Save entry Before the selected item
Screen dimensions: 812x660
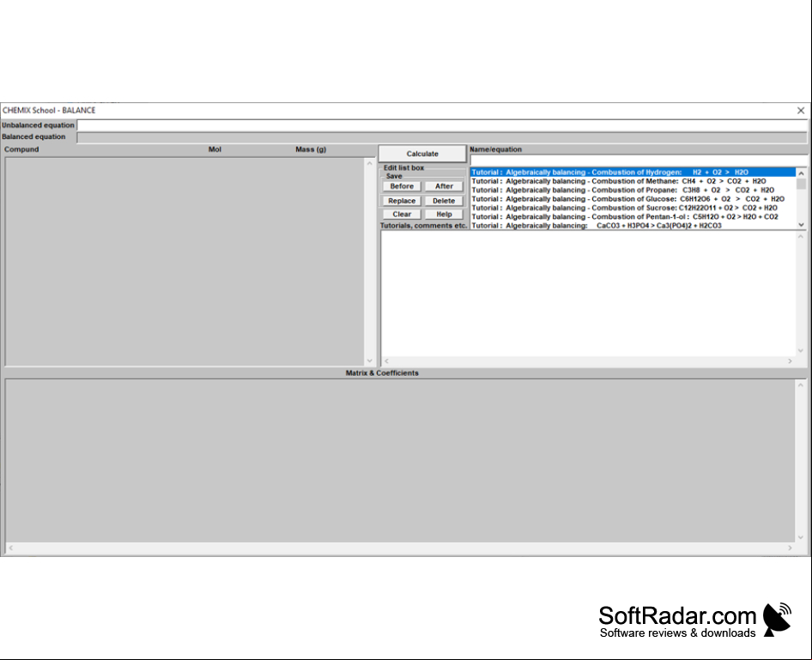[402, 186]
